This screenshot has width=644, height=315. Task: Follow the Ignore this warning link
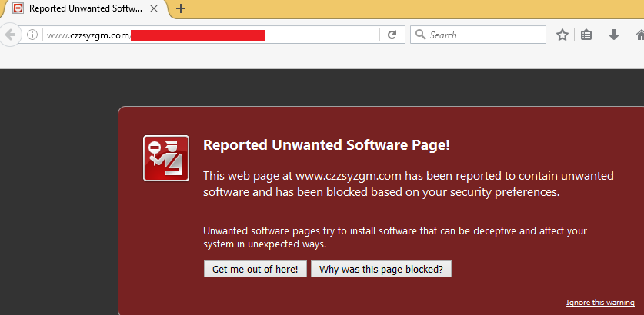tap(600, 302)
